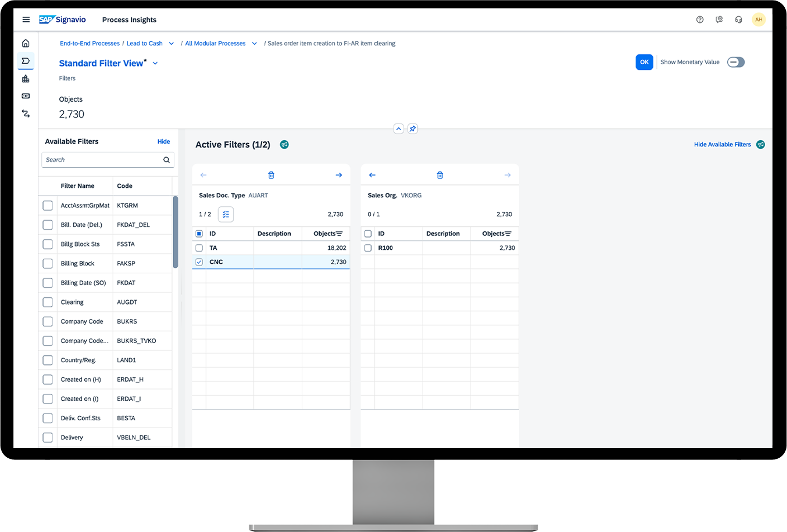Confirm filters with the OK button

644,62
